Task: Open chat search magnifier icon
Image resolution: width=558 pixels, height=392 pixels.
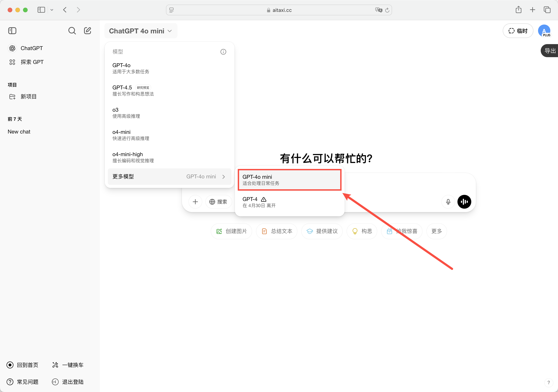Action: pos(72,31)
